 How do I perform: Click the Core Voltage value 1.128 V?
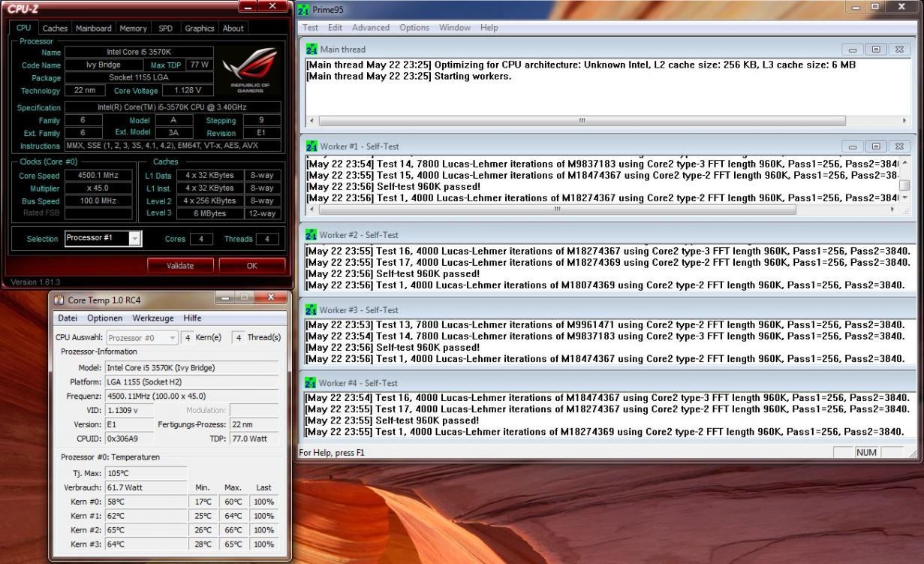pos(188,91)
